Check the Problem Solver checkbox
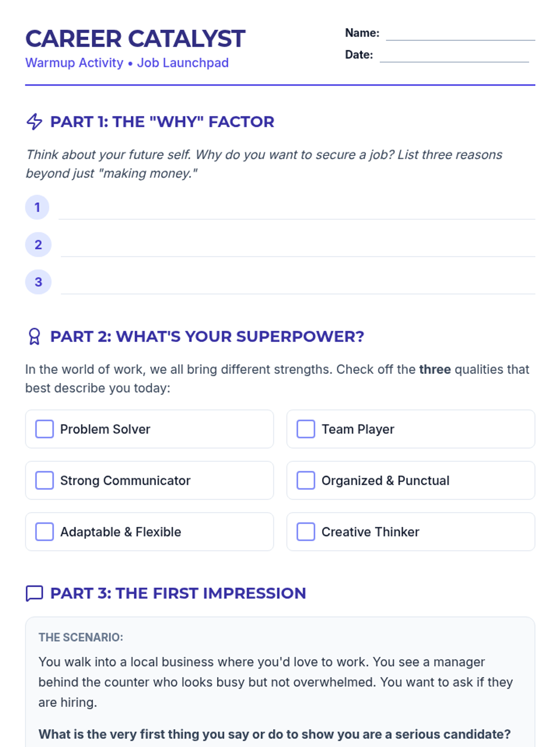This screenshot has width=560, height=747. click(x=45, y=429)
